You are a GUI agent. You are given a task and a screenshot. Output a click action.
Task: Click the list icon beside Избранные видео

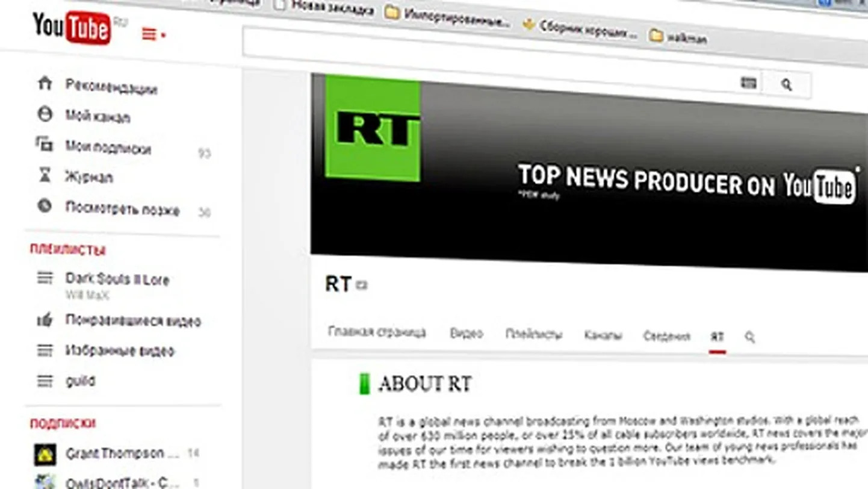pos(45,350)
